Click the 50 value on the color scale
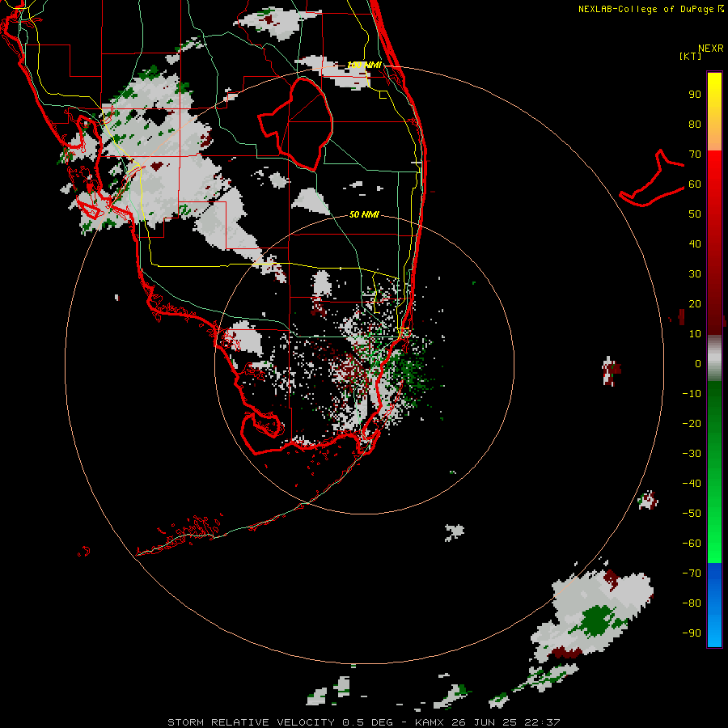728x728 pixels. tap(695, 214)
